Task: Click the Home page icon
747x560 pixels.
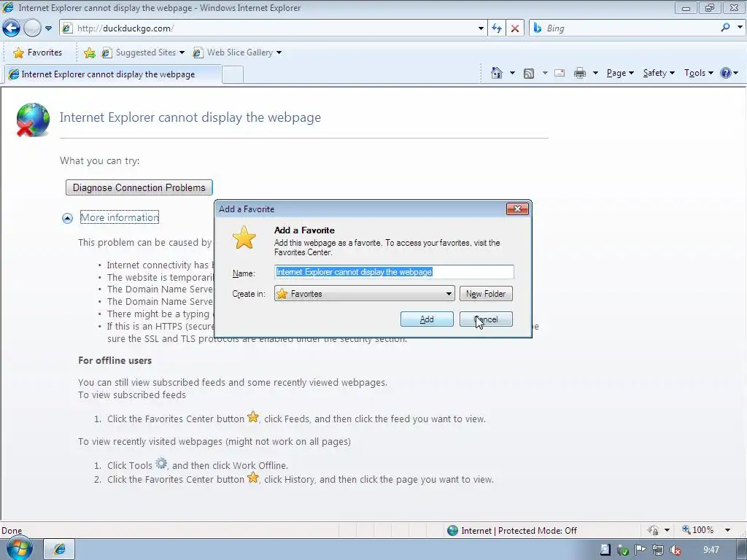Action: (496, 73)
